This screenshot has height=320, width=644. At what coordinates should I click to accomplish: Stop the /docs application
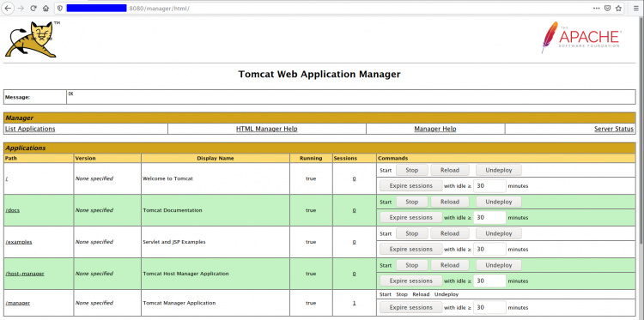[x=411, y=202]
